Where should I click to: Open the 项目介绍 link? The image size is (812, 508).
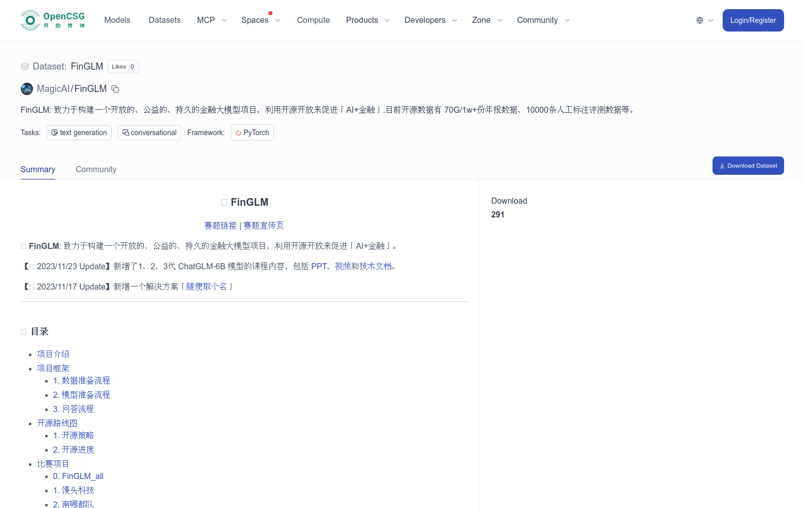point(53,354)
